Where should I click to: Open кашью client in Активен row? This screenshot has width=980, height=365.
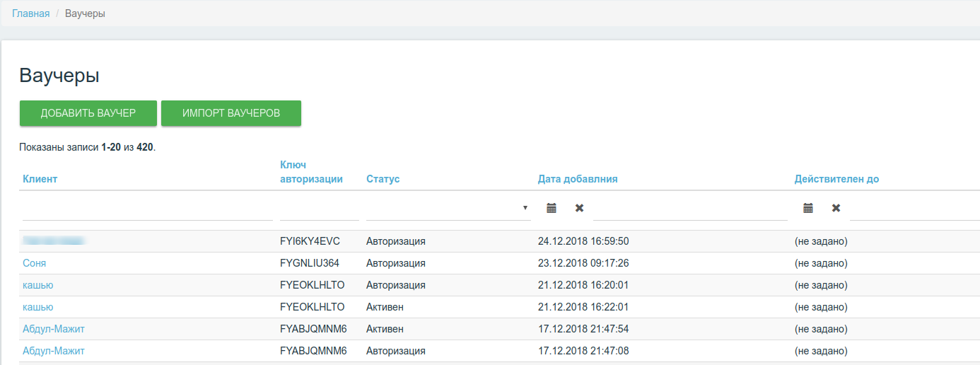point(38,307)
